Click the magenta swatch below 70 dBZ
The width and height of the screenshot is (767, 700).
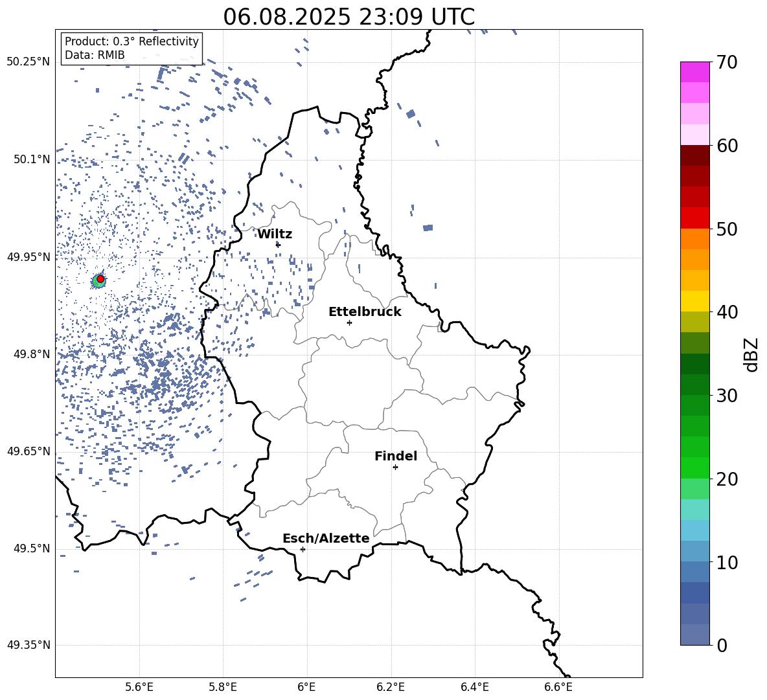click(695, 72)
